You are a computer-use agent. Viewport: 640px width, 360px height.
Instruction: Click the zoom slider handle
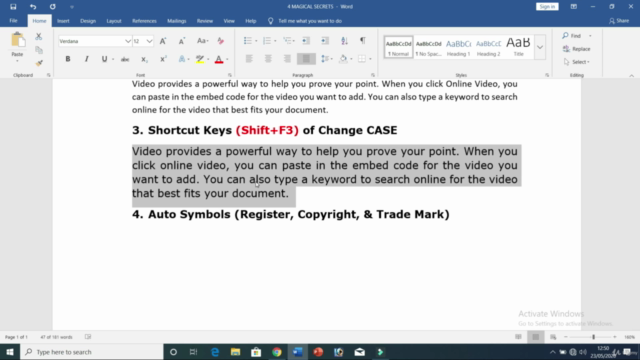click(593, 337)
